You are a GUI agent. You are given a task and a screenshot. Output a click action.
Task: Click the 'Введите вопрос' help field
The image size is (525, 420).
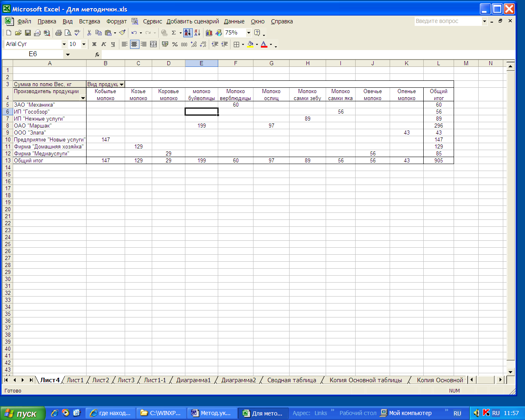coord(448,21)
